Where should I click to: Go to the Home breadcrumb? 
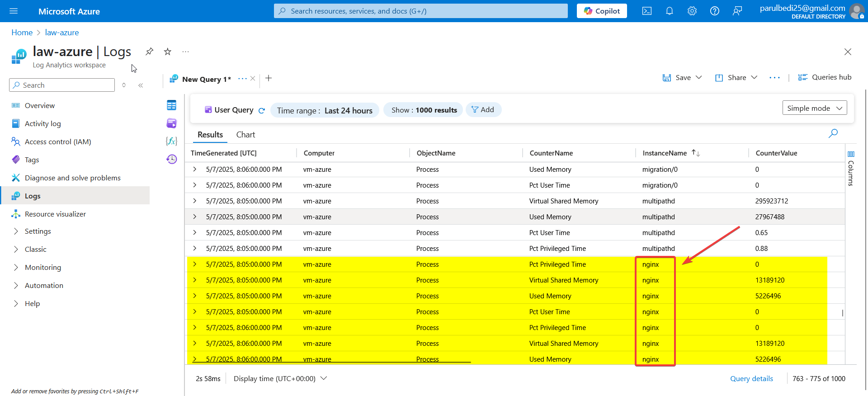pyautogui.click(x=22, y=33)
